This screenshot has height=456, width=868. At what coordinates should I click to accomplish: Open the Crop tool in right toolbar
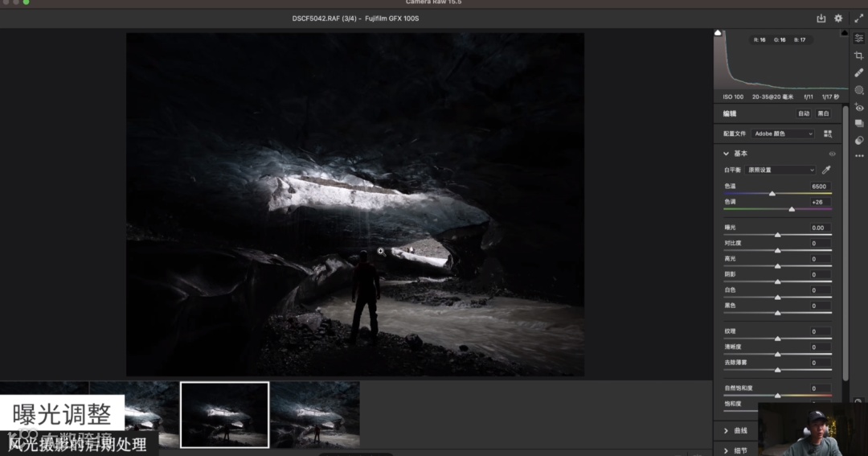coord(859,55)
